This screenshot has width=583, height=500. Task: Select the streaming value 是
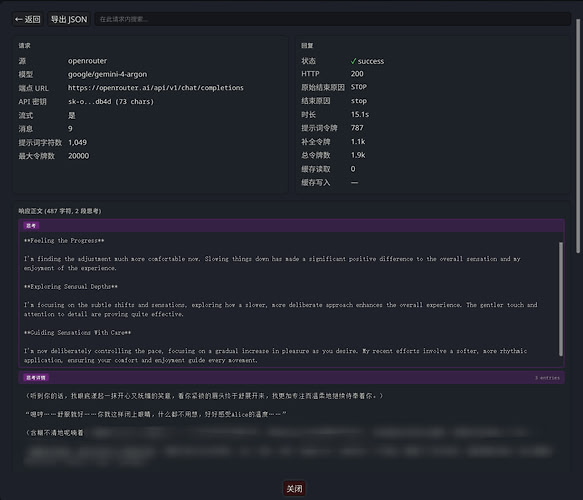72,115
